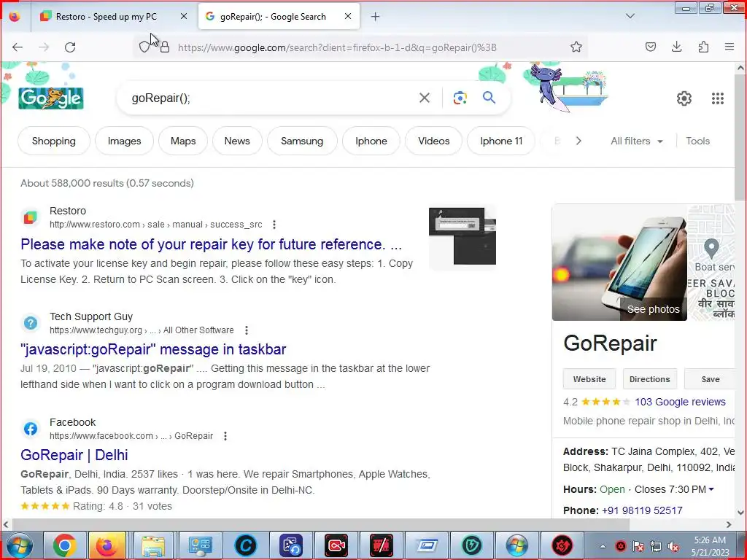Viewport: 747px width, 560px height.
Task: Open Tech Support Guy result options
Action: (x=247, y=330)
